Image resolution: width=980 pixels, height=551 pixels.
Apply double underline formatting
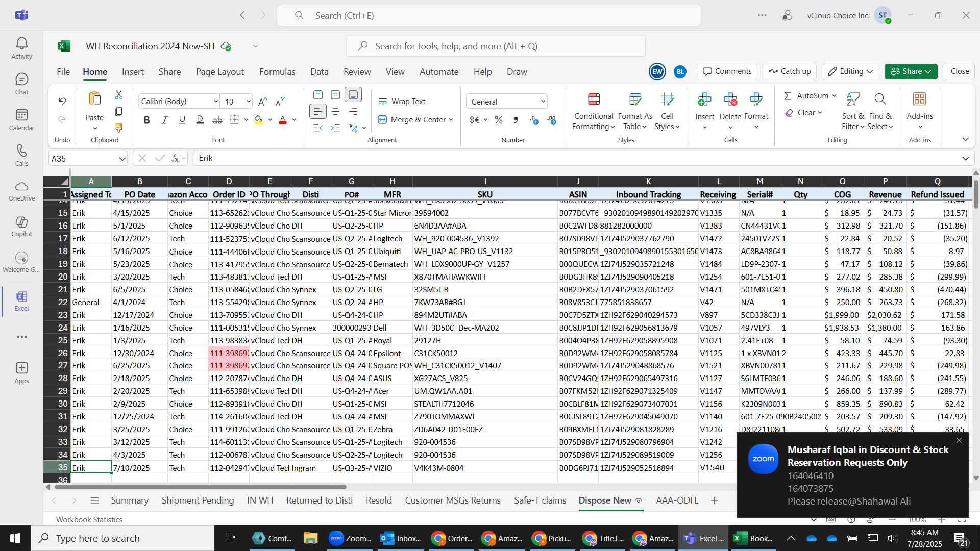(x=200, y=120)
